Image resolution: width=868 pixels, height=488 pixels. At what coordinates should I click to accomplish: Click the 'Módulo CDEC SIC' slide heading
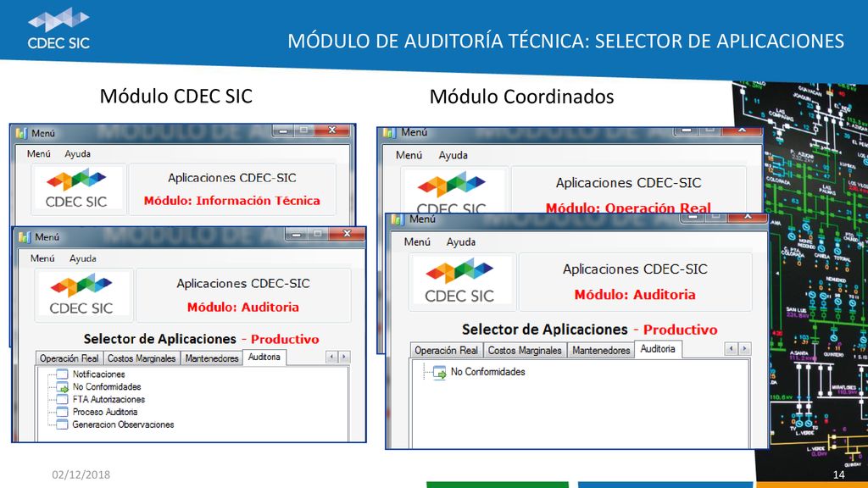tap(176, 97)
